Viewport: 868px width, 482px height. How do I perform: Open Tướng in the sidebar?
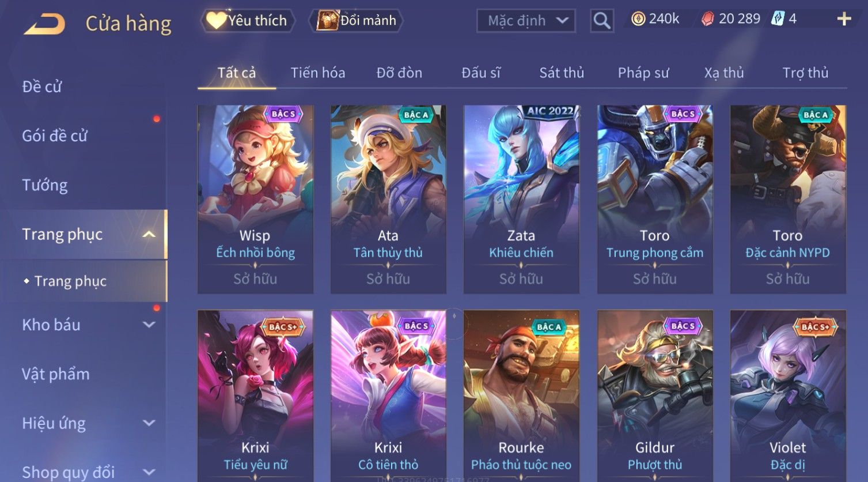[45, 185]
